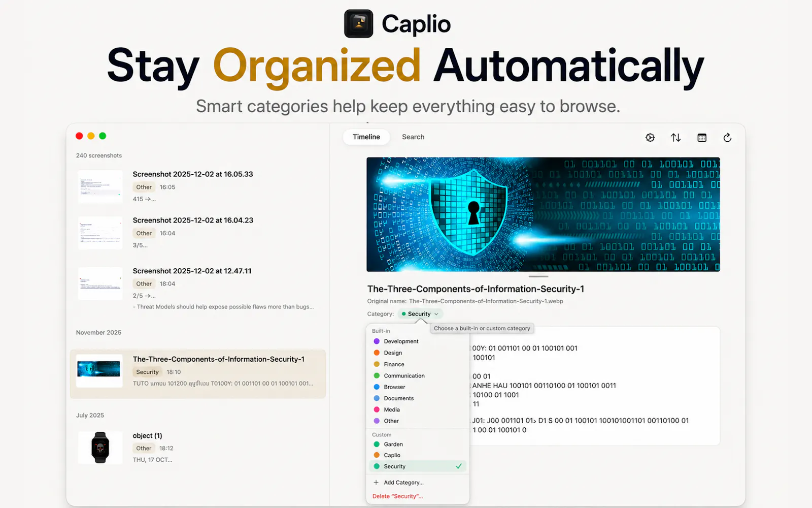Click the sort arrows icon

tap(675, 138)
